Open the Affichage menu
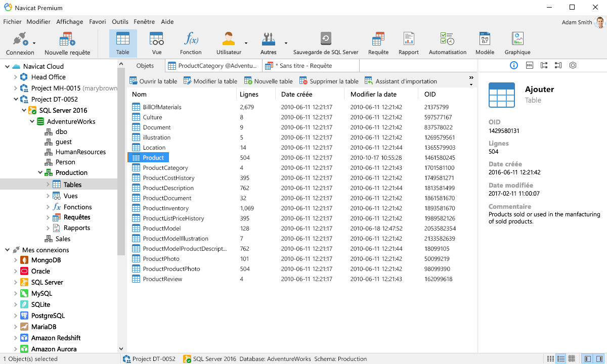The image size is (607, 364). pos(70,22)
